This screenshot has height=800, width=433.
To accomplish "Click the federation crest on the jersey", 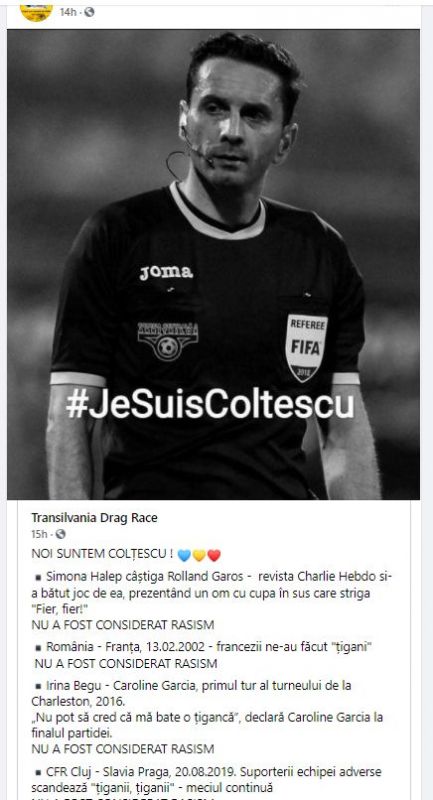I will [x=168, y=340].
